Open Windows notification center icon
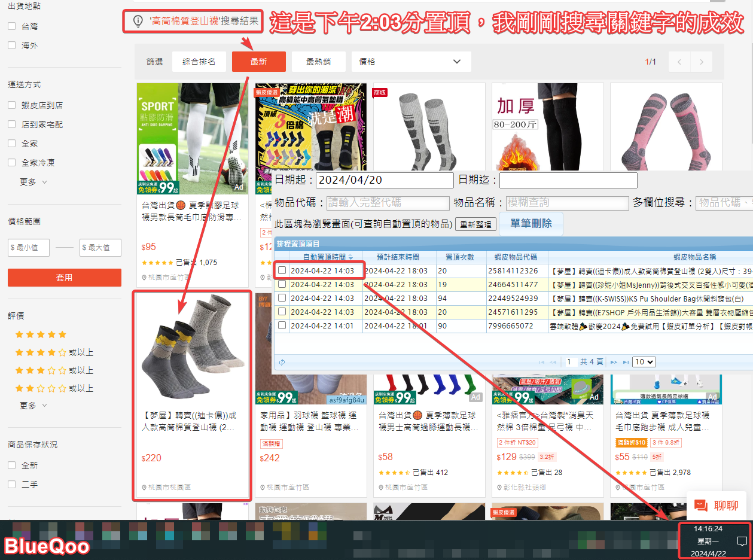This screenshot has width=753, height=560. point(742,541)
